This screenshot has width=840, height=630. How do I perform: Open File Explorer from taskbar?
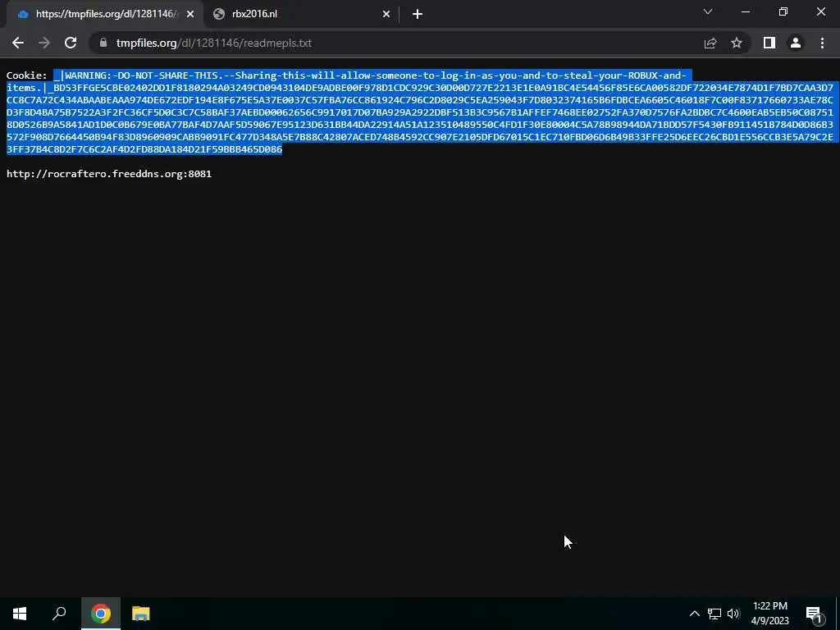pyautogui.click(x=140, y=614)
